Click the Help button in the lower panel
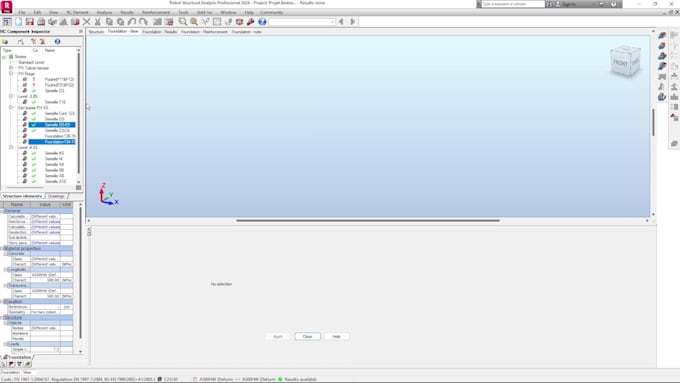 pos(336,337)
